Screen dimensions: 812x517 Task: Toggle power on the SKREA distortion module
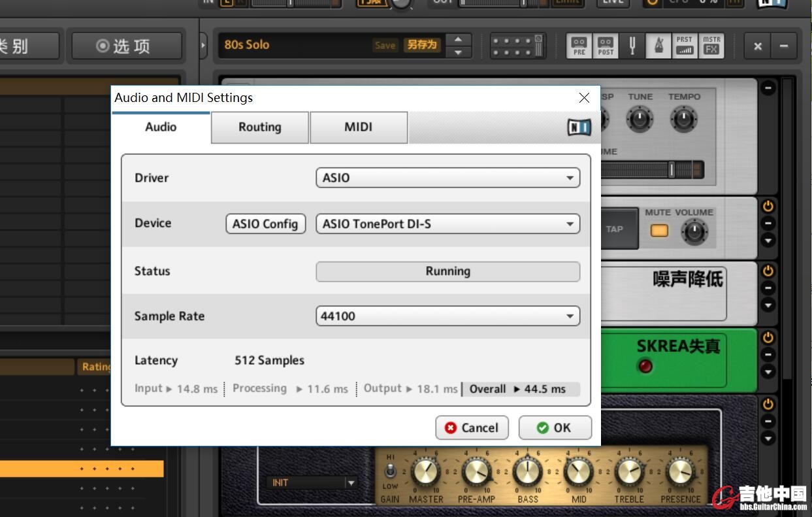[768, 338]
